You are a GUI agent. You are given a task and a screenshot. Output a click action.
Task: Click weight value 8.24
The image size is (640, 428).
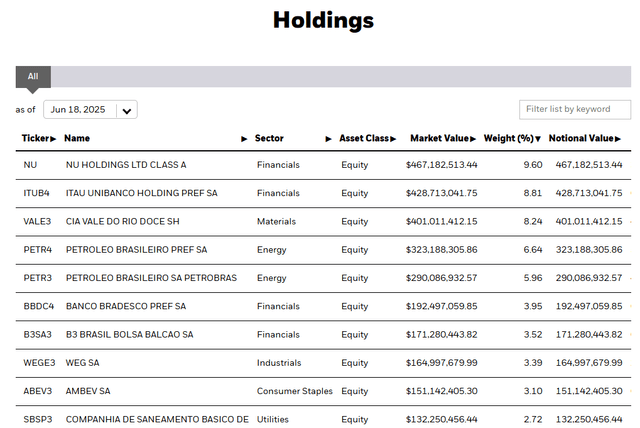tap(533, 222)
